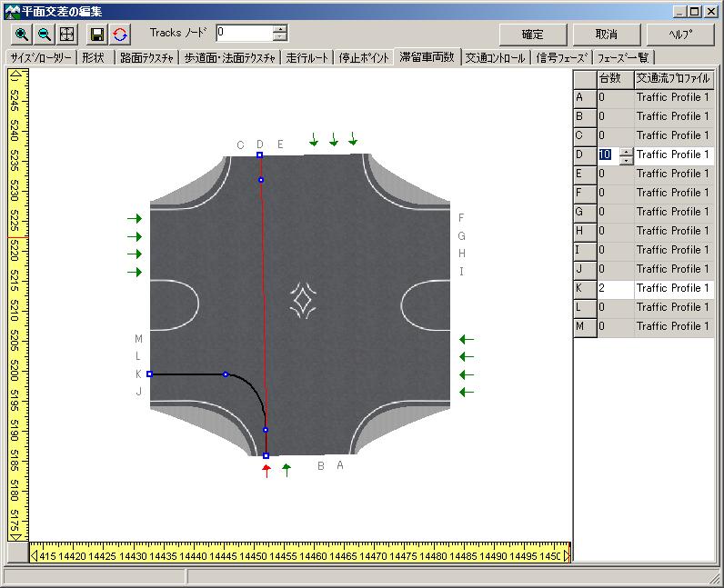Click the save floppy disk icon

[x=97, y=35]
